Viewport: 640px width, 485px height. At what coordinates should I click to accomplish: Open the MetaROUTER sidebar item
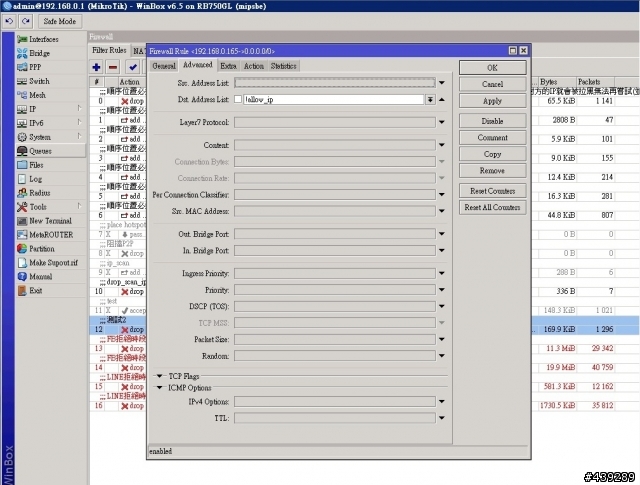[51, 235]
